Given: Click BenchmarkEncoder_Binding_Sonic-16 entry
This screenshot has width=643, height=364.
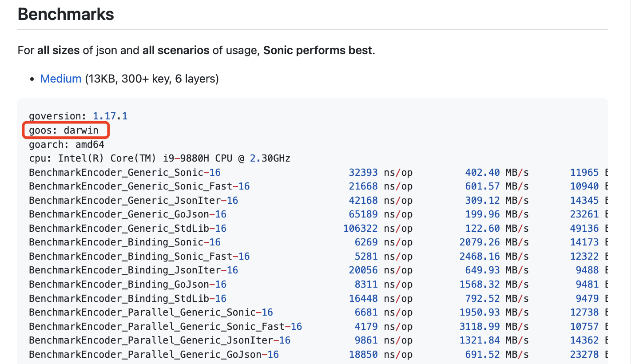Looking at the screenshot, I should click(124, 242).
